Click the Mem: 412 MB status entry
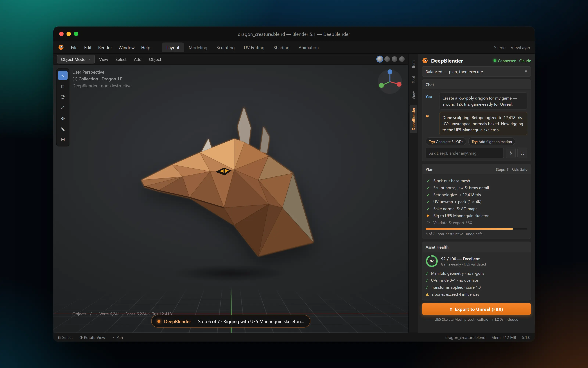 503,337
